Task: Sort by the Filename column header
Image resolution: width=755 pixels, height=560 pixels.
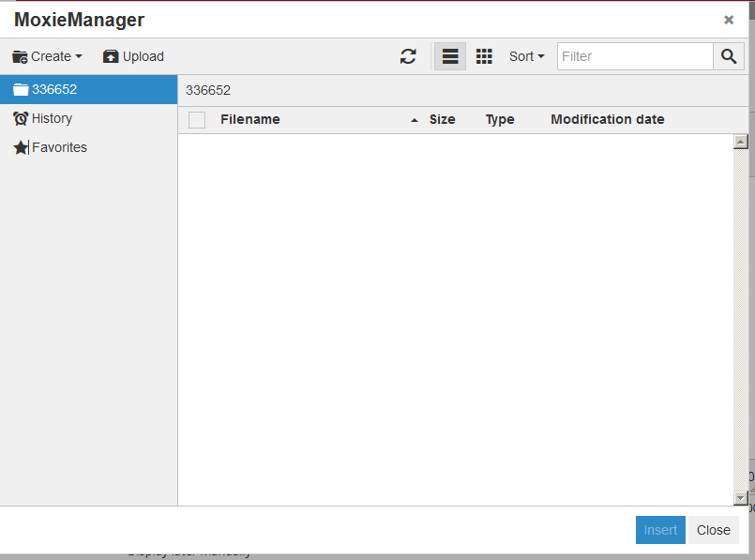Action: [249, 119]
